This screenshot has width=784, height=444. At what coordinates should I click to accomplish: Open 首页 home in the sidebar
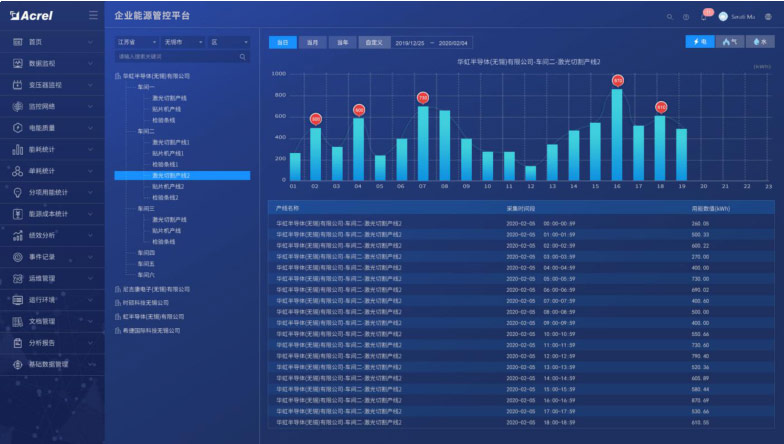pos(36,41)
